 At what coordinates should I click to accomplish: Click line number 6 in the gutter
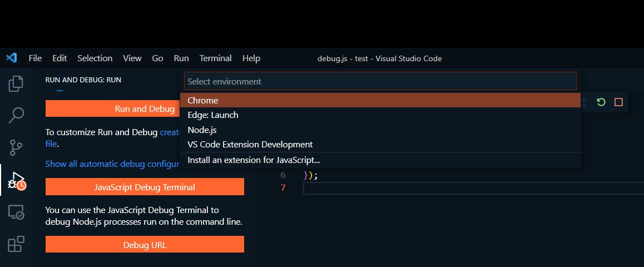[x=283, y=175]
